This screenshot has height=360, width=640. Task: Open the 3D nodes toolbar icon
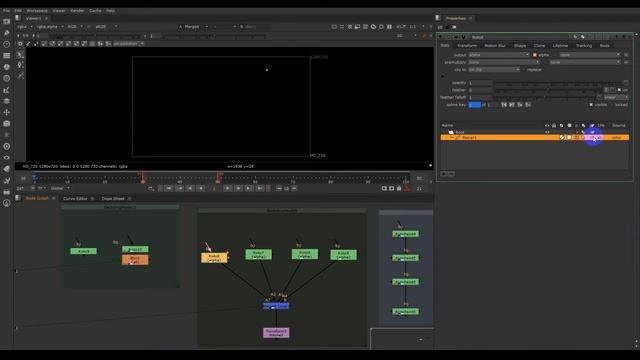point(7,124)
